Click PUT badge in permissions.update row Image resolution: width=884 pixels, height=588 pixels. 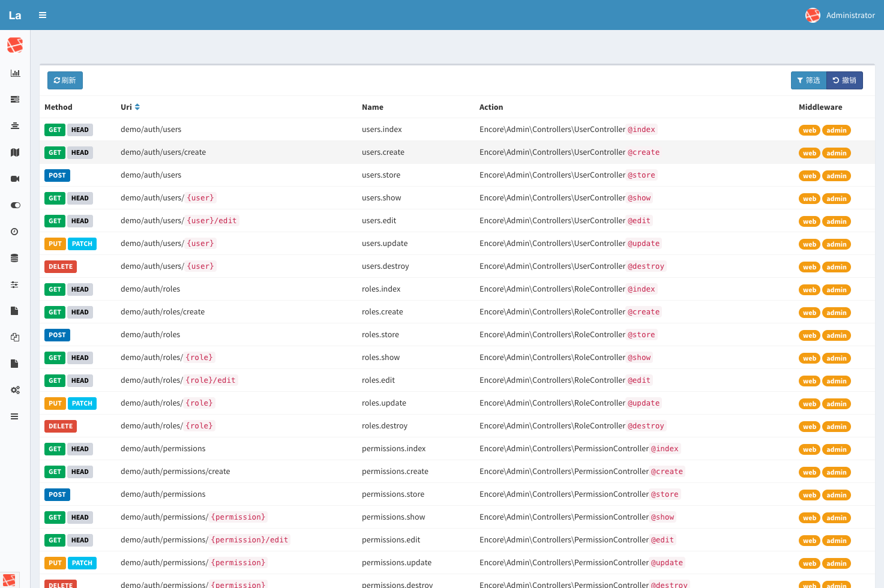(x=55, y=563)
